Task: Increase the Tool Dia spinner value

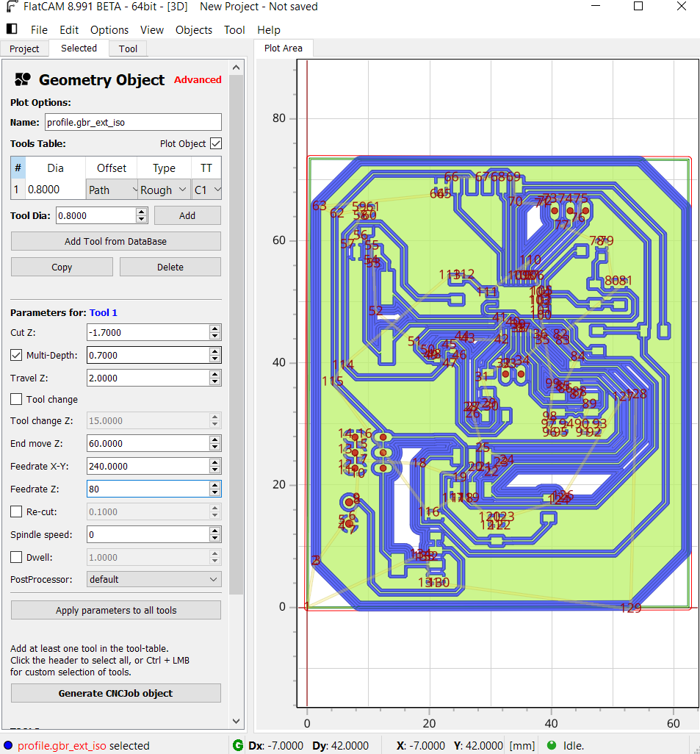Action: [x=141, y=212]
